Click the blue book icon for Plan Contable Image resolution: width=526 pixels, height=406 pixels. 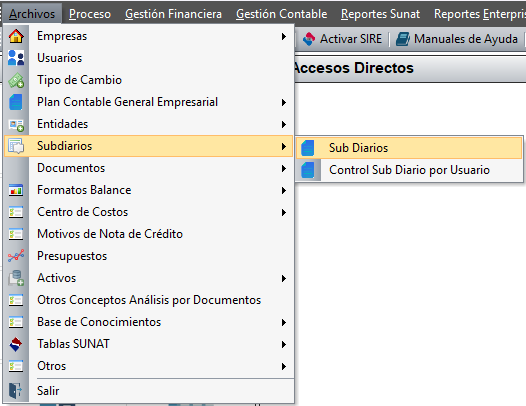[x=16, y=102]
